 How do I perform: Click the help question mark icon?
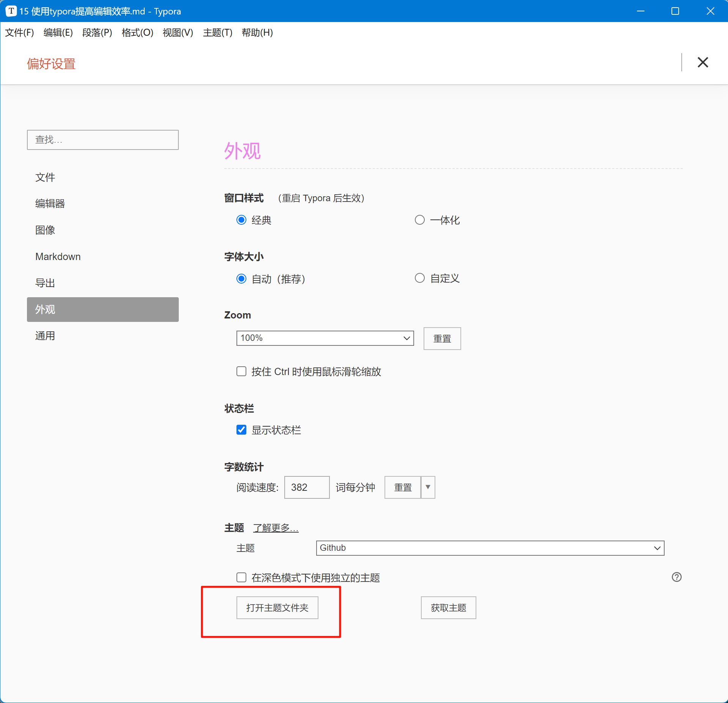[x=676, y=577]
